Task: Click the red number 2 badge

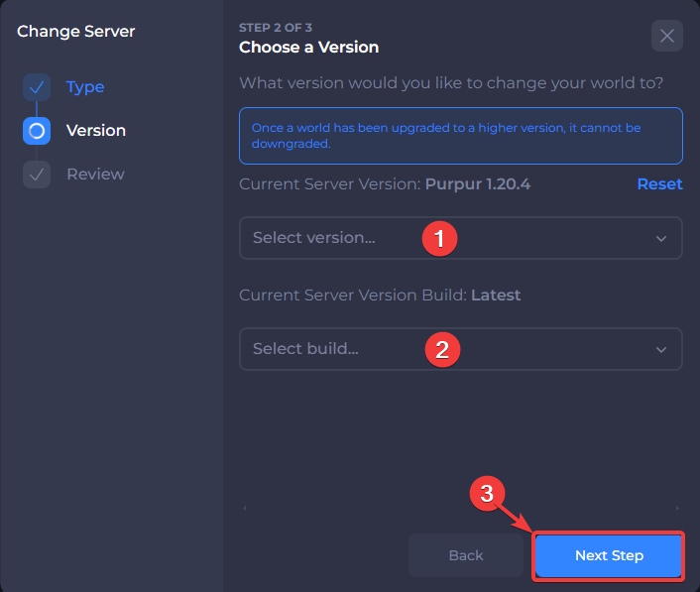Action: point(442,350)
